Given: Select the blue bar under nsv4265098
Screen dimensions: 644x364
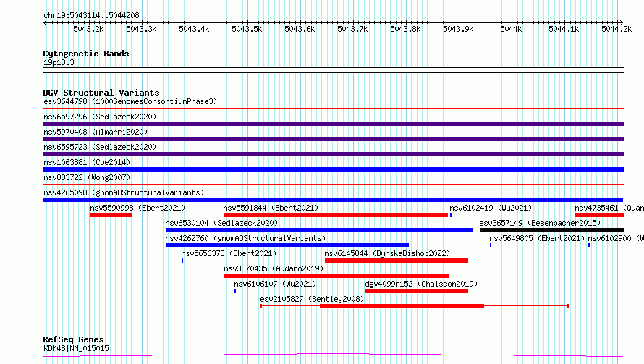Looking at the screenshot, I should [x=333, y=200].
